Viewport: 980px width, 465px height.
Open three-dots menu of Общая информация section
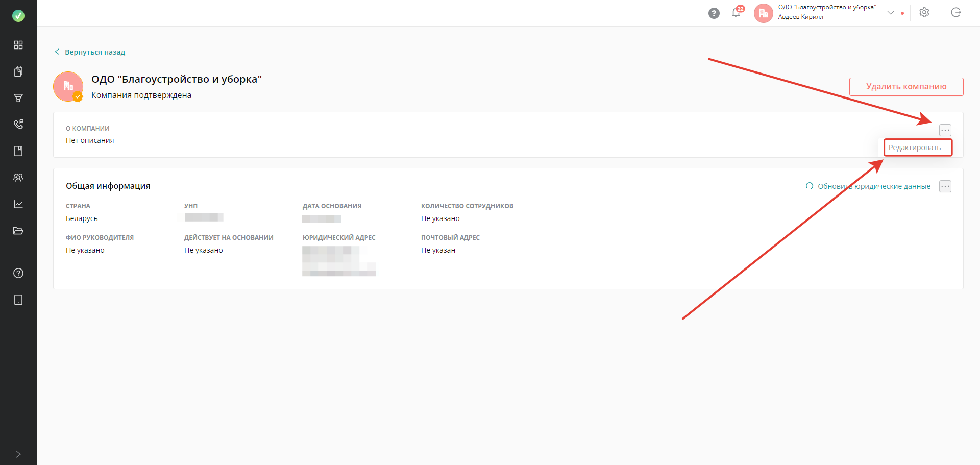(945, 186)
